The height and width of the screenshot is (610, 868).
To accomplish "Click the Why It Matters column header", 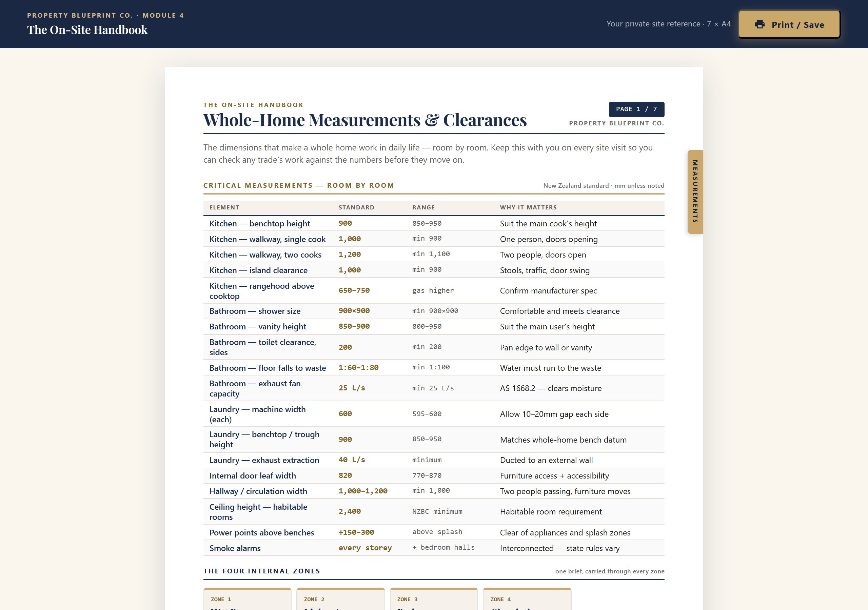I will point(528,207).
